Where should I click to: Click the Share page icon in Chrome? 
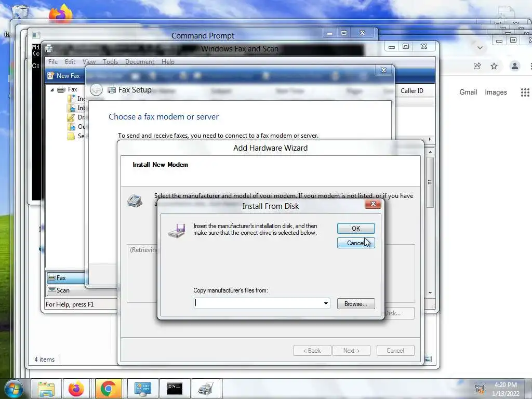[x=477, y=66]
